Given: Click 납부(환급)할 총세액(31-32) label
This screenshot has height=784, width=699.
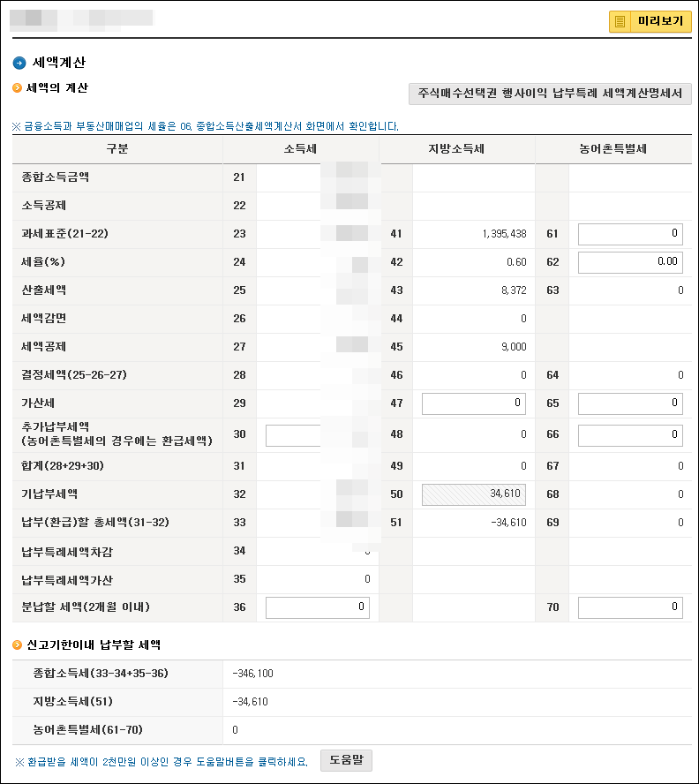Looking at the screenshot, I should pyautogui.click(x=95, y=523).
